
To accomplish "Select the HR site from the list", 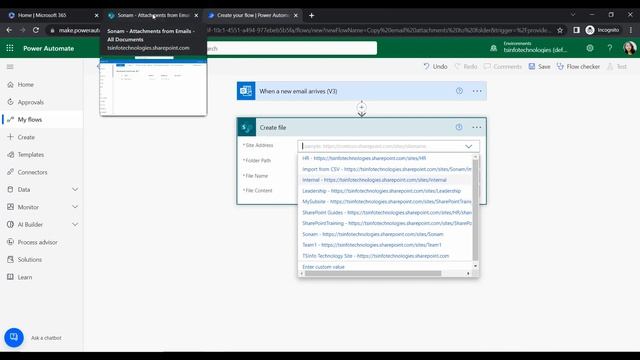I will [x=364, y=158].
